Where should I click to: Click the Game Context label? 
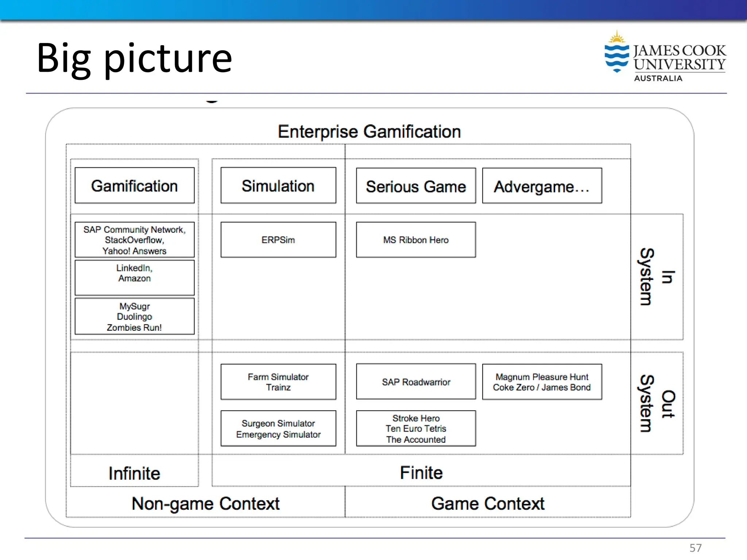coord(487,503)
